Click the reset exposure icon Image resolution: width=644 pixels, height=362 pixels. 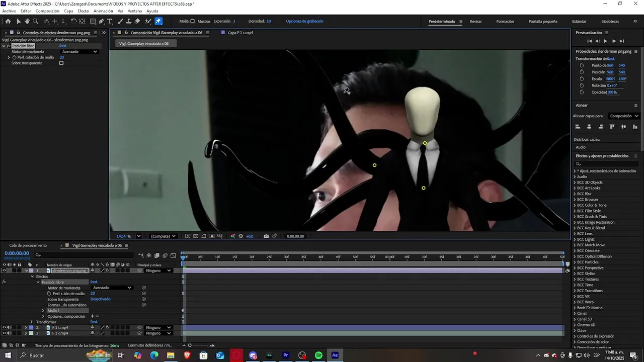(x=241, y=236)
